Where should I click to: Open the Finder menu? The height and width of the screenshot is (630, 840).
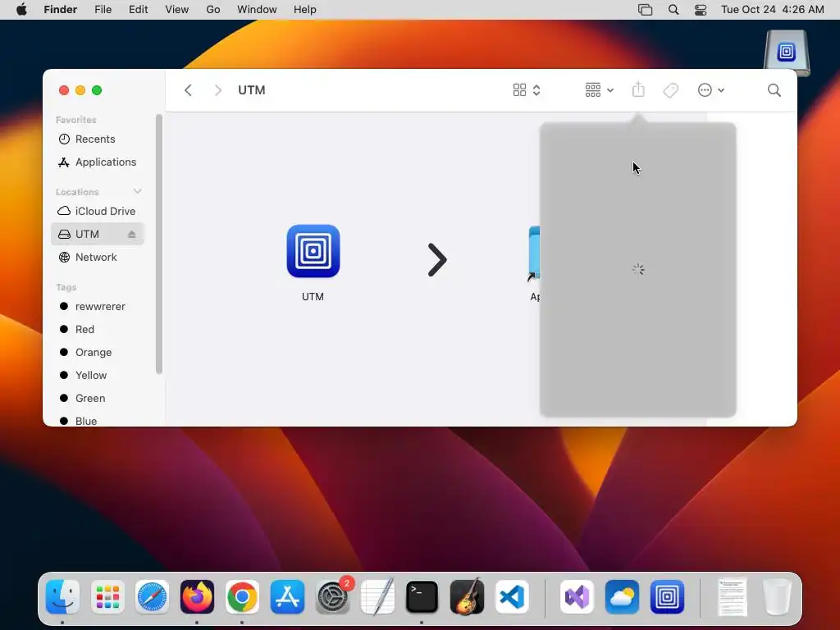(61, 10)
